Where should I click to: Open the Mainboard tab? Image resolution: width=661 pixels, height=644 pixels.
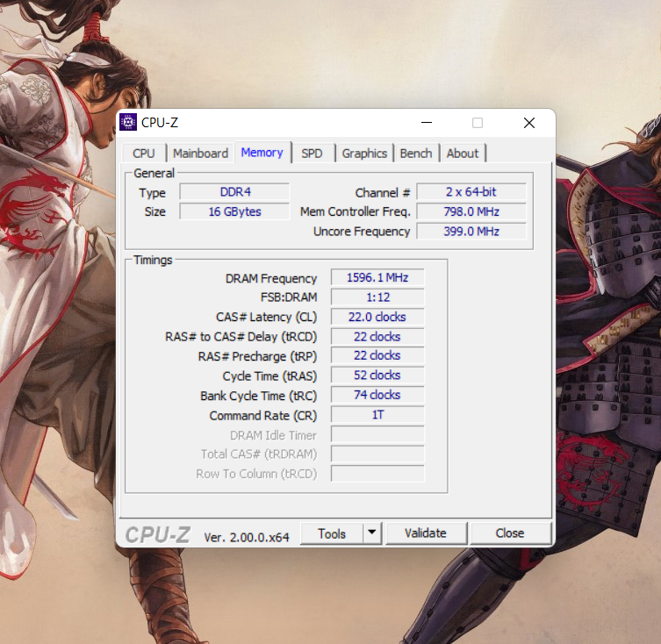pos(200,154)
